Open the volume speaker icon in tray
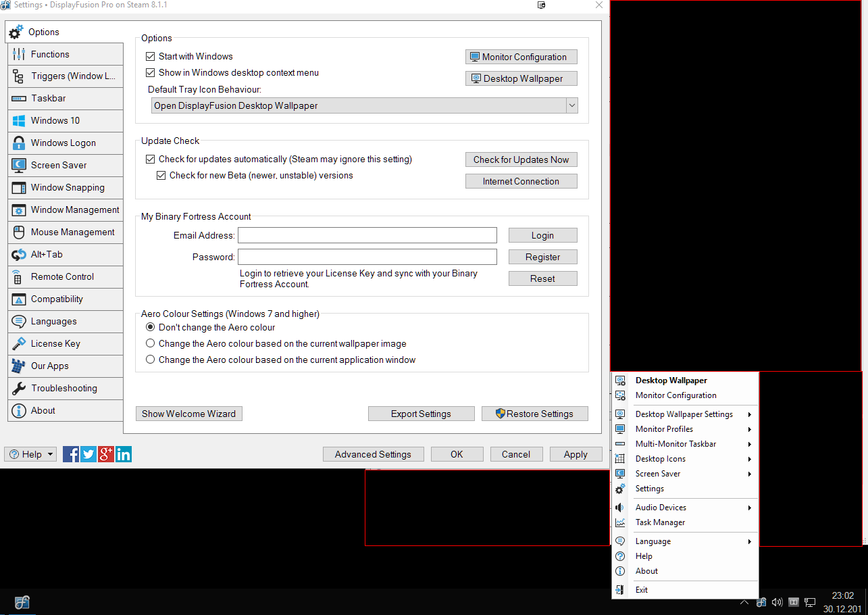This screenshot has height=615, width=868. pyautogui.click(x=777, y=602)
